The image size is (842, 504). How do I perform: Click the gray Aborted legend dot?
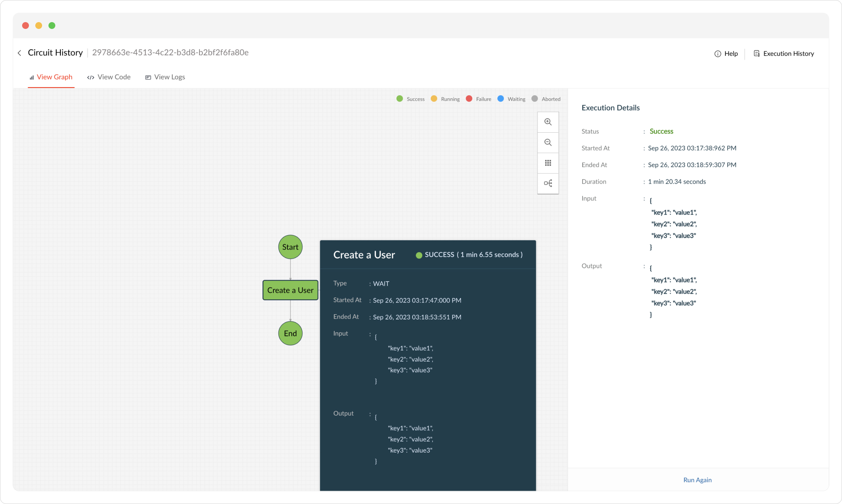535,99
